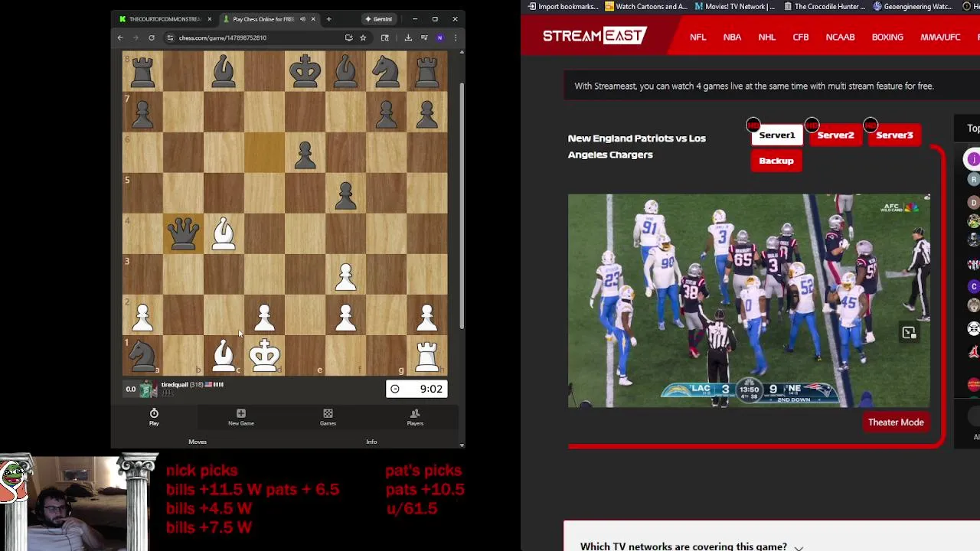Open a new browser tab with plus

[328, 19]
